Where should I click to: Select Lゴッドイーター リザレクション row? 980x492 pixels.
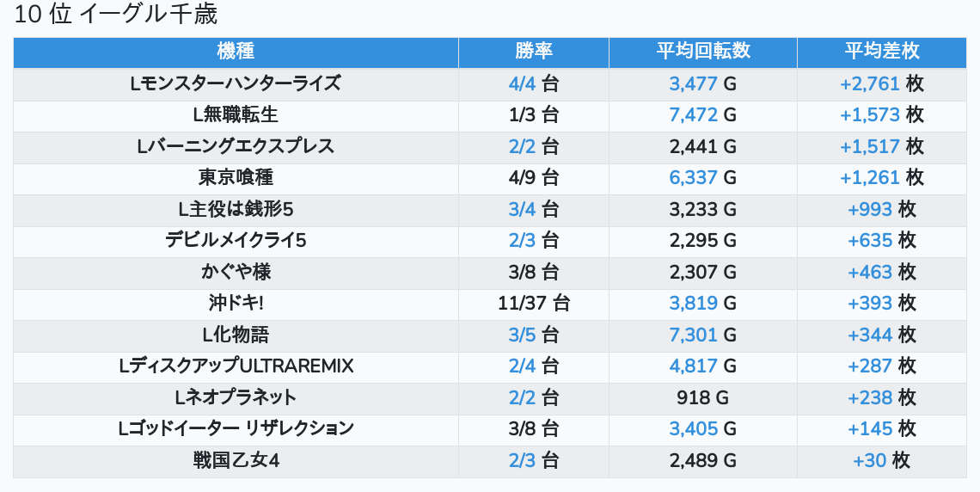236,428
